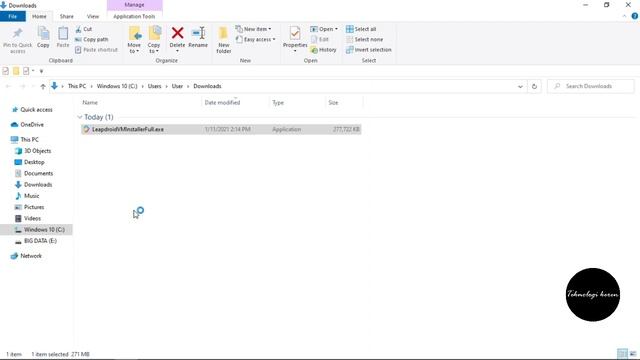640x360 pixels.
Task: Open the Application Tools tab
Action: (x=134, y=16)
